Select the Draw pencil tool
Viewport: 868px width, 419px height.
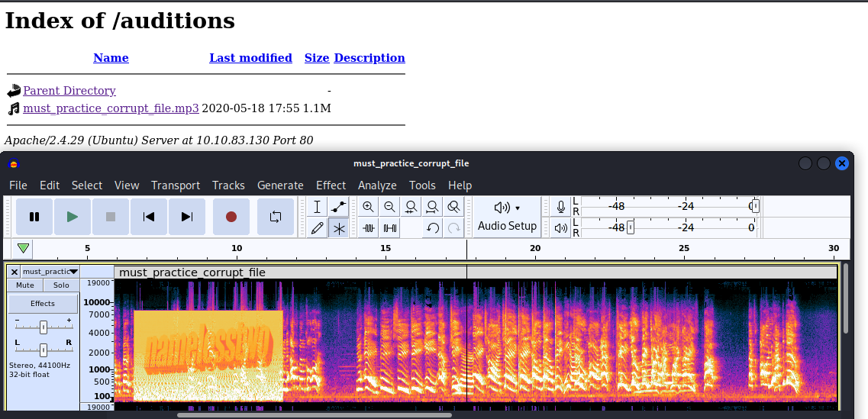click(318, 227)
